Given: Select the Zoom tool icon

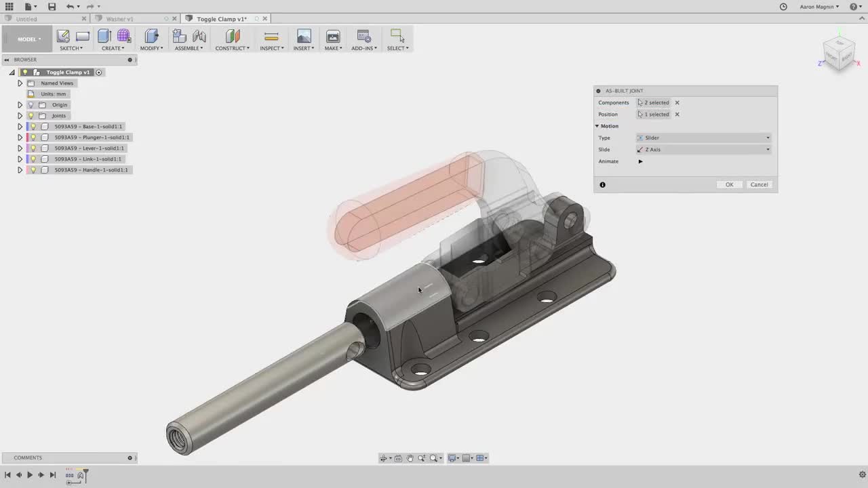Looking at the screenshot, I should point(422,458).
